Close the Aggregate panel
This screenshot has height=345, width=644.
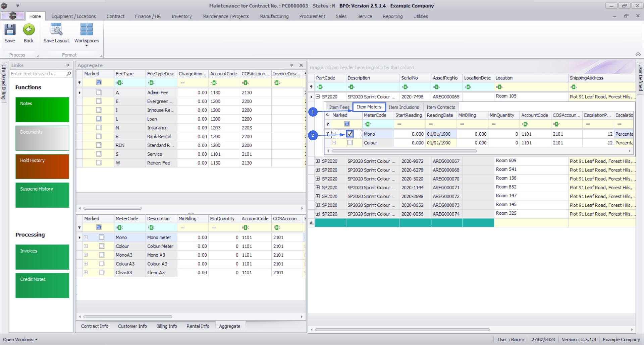click(x=301, y=65)
